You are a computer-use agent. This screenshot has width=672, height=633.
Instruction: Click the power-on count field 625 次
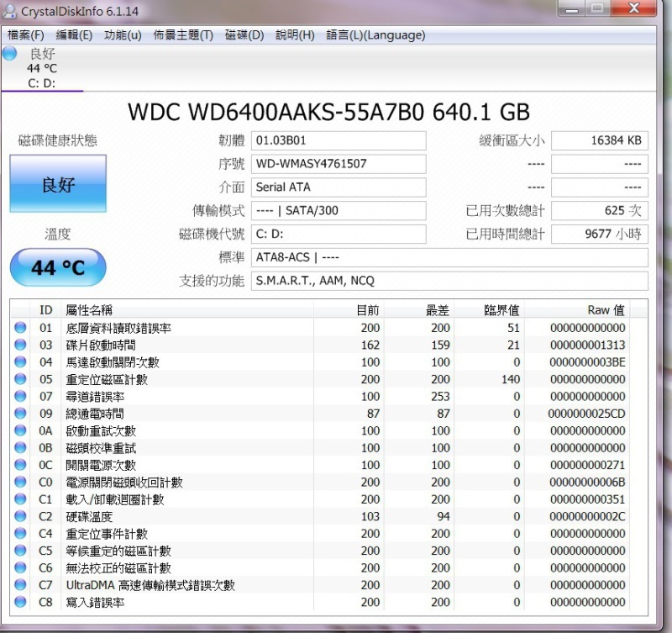coord(600,210)
